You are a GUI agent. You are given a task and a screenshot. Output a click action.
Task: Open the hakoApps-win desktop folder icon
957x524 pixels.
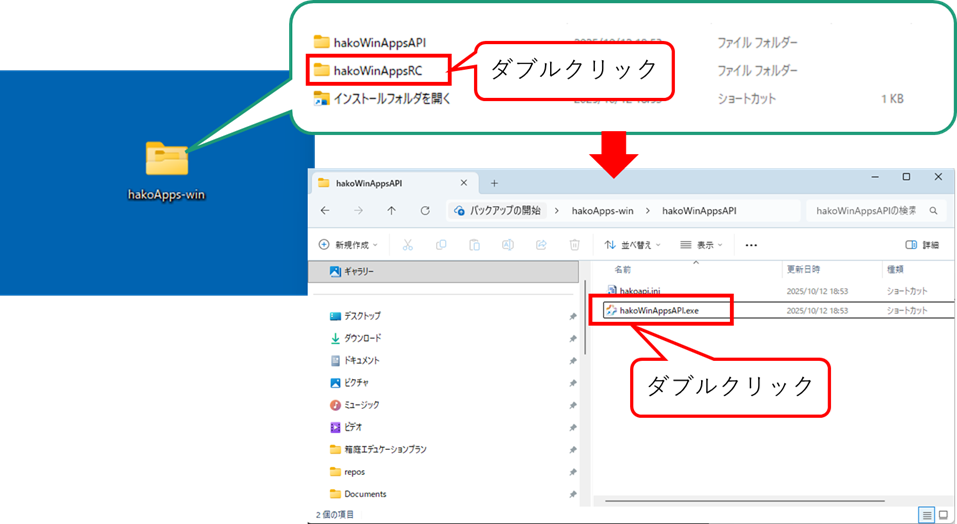tap(167, 159)
